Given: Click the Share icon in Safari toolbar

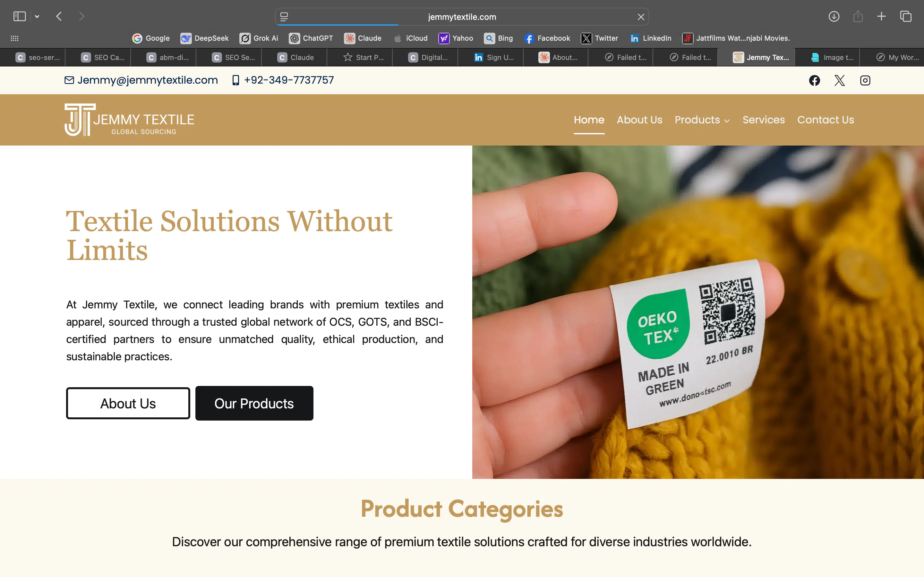Looking at the screenshot, I should pos(858,16).
